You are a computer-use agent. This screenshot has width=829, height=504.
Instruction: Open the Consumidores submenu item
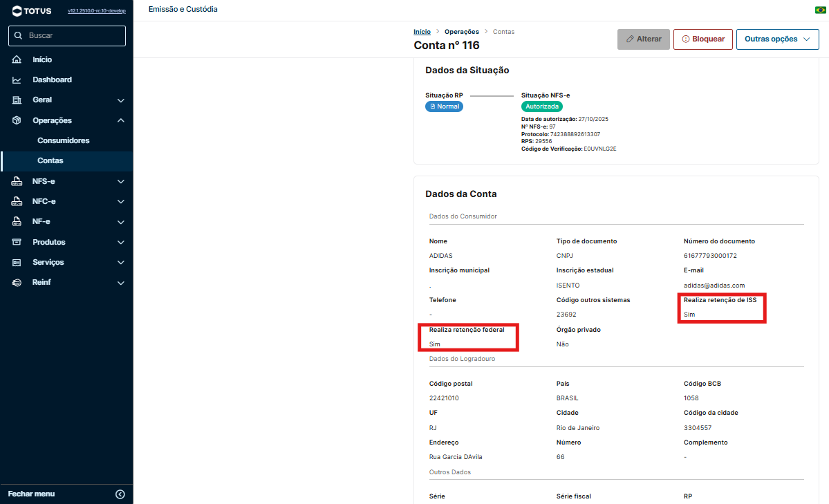click(x=63, y=140)
